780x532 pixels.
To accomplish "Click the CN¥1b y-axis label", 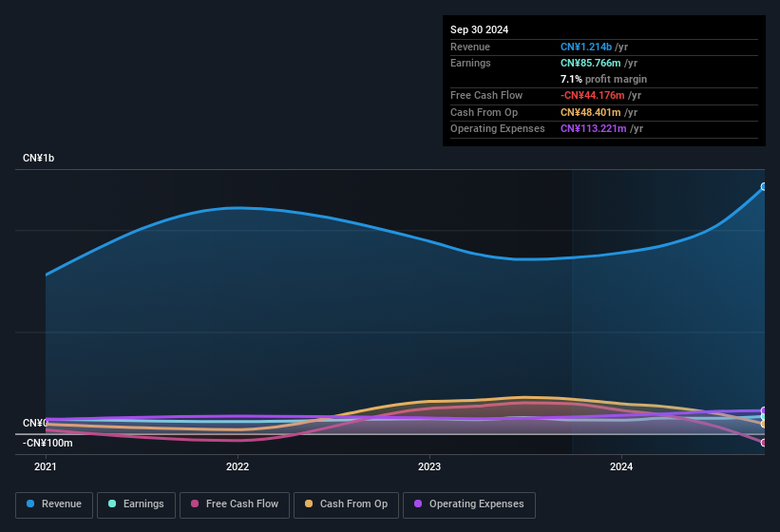I will (x=38, y=158).
